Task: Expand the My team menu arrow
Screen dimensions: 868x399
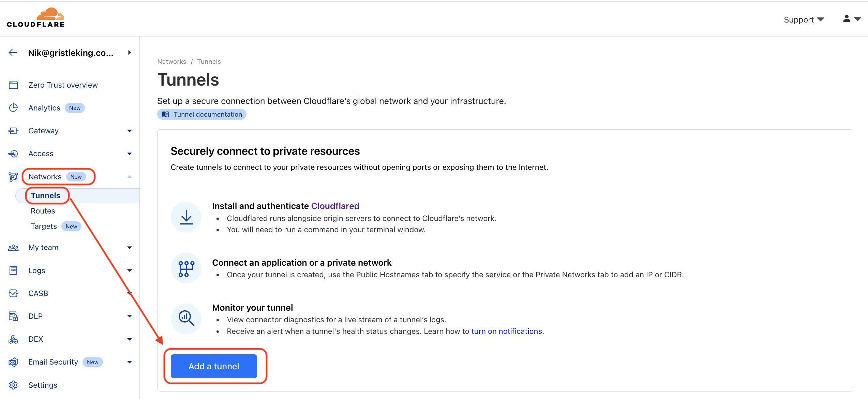Action: (x=130, y=248)
